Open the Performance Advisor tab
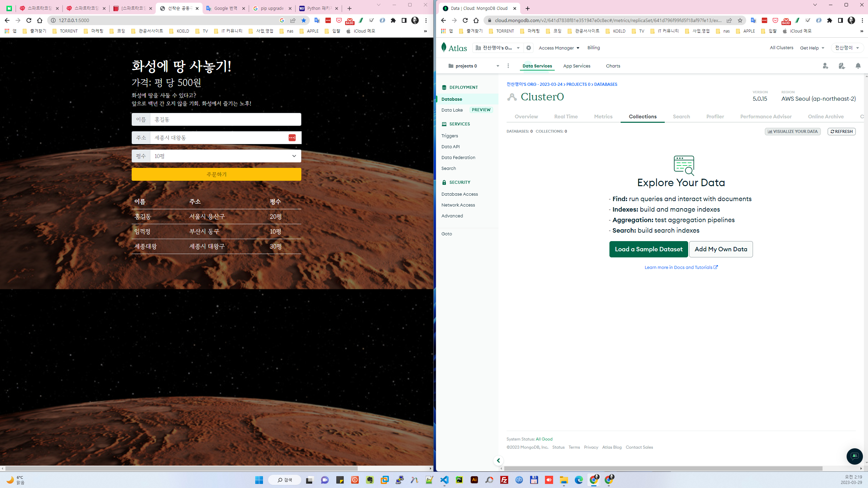868x488 pixels. (x=766, y=117)
